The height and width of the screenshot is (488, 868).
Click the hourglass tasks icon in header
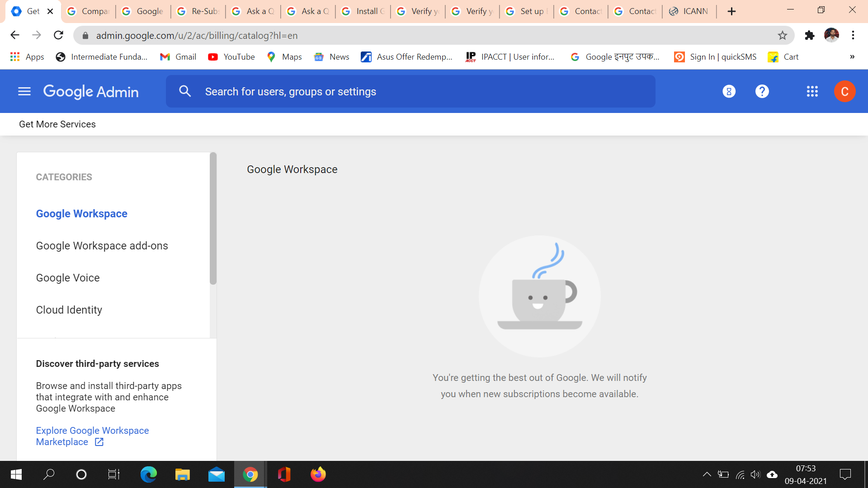click(729, 92)
